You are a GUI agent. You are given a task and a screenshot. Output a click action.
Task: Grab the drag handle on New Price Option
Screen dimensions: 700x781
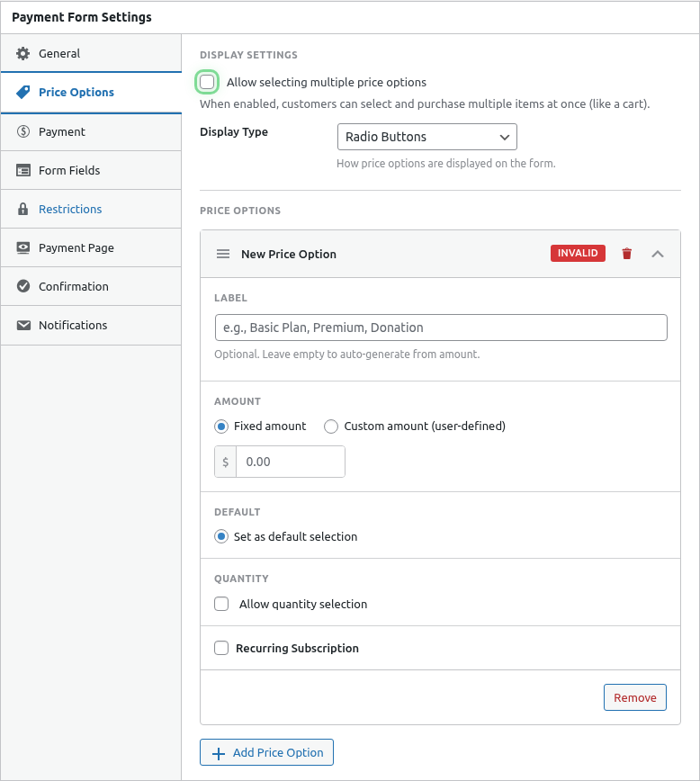[223, 254]
